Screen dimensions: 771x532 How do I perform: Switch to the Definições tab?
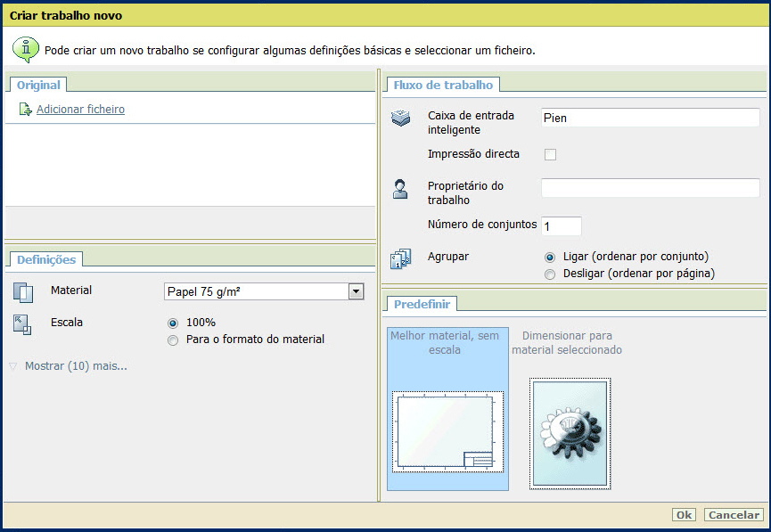coord(45,259)
